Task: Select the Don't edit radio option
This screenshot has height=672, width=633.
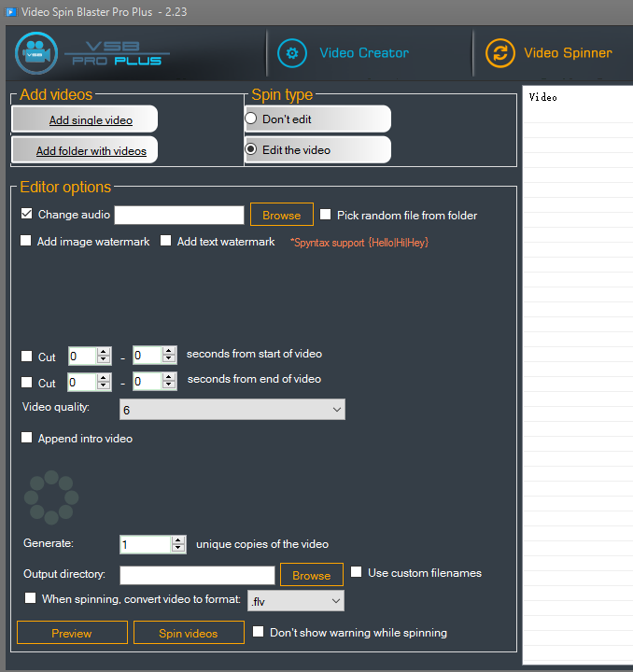Action: click(251, 119)
